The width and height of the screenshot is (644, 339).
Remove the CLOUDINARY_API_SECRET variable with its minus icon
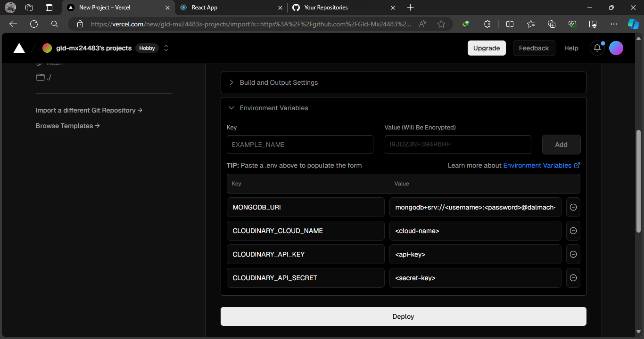(x=573, y=278)
